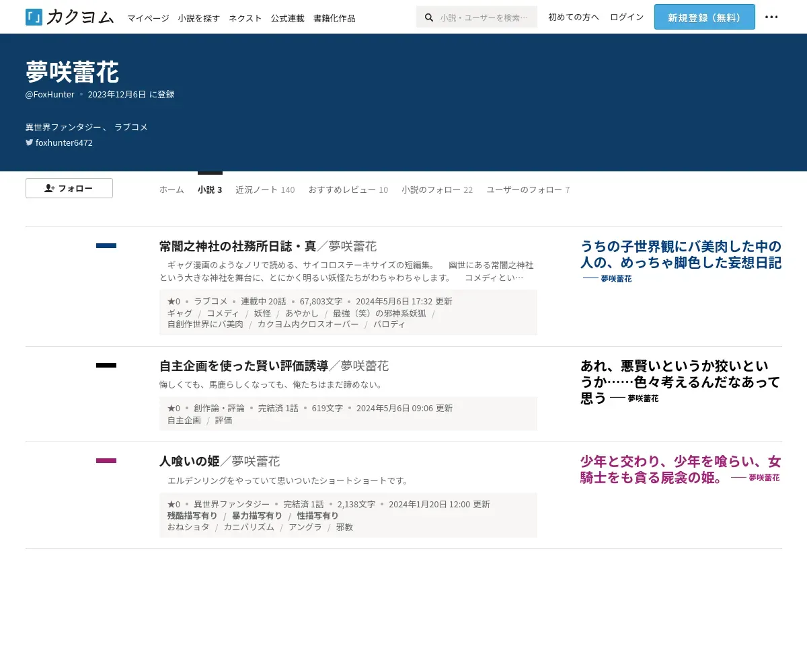This screenshot has width=807, height=672.
Task: Open 小説を探す in the top navigation
Action: (199, 18)
